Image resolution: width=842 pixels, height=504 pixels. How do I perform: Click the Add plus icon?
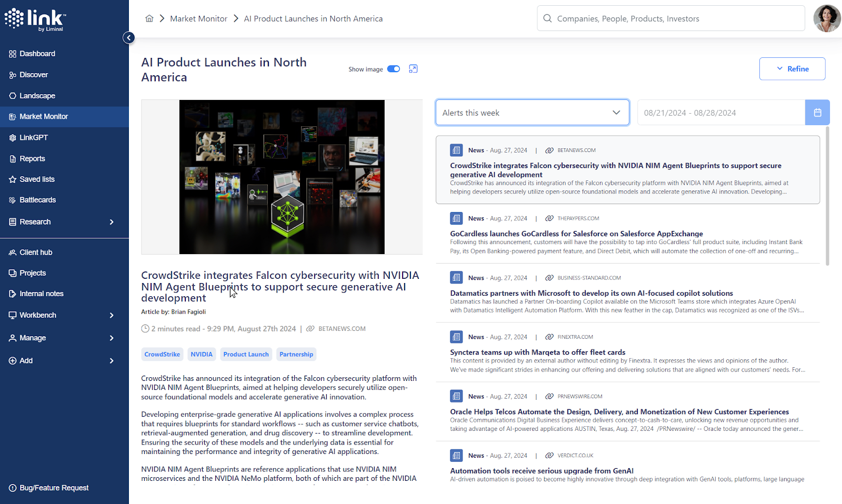[x=13, y=360]
